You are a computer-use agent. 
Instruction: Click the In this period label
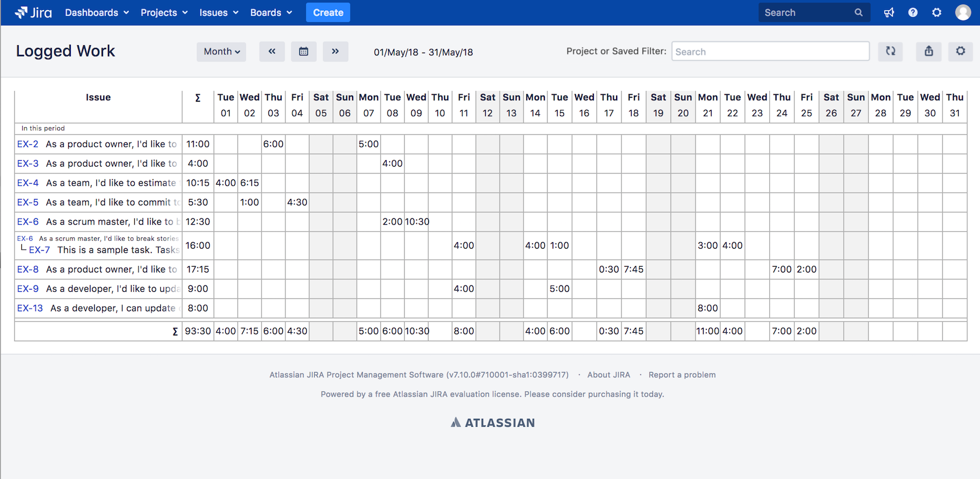(43, 128)
